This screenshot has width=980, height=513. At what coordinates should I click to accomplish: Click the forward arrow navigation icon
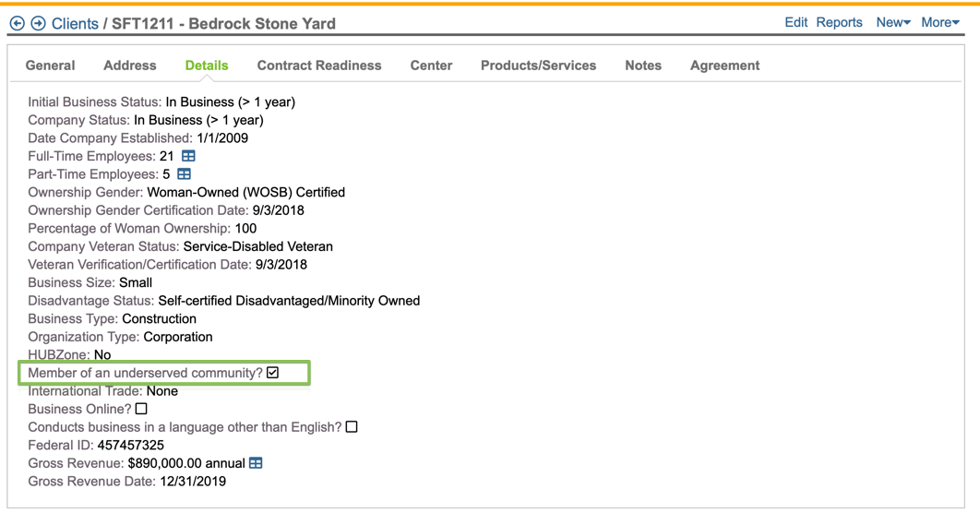pyautogui.click(x=38, y=23)
